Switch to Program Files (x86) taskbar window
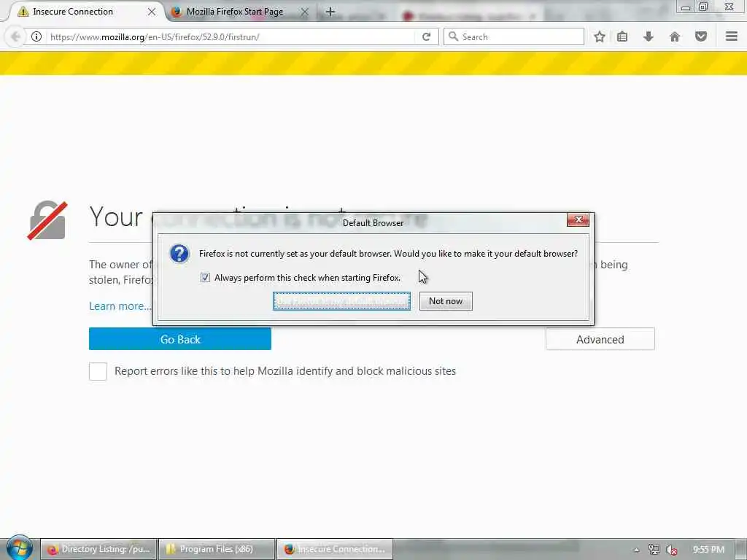The height and width of the screenshot is (560, 747). click(217, 549)
